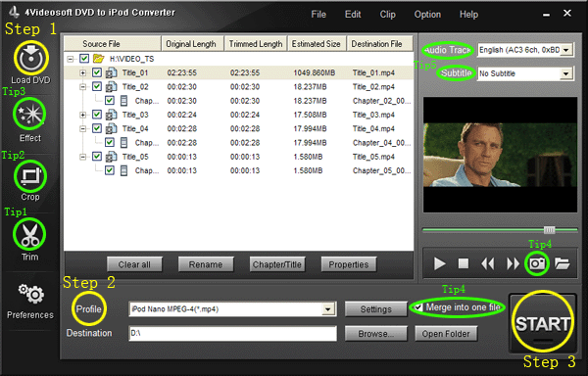Click the Rename button

pyautogui.click(x=206, y=264)
